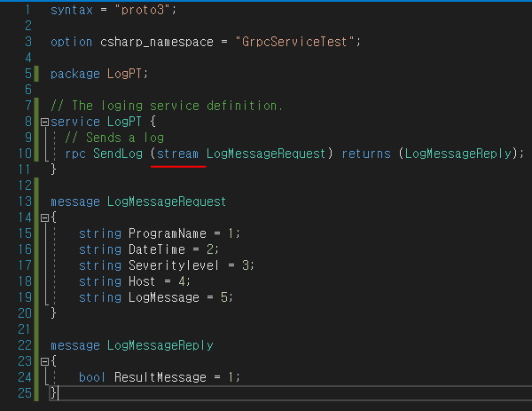This screenshot has height=411, width=532.
Task: Collapse the service LogPT block
Action: tap(44, 122)
